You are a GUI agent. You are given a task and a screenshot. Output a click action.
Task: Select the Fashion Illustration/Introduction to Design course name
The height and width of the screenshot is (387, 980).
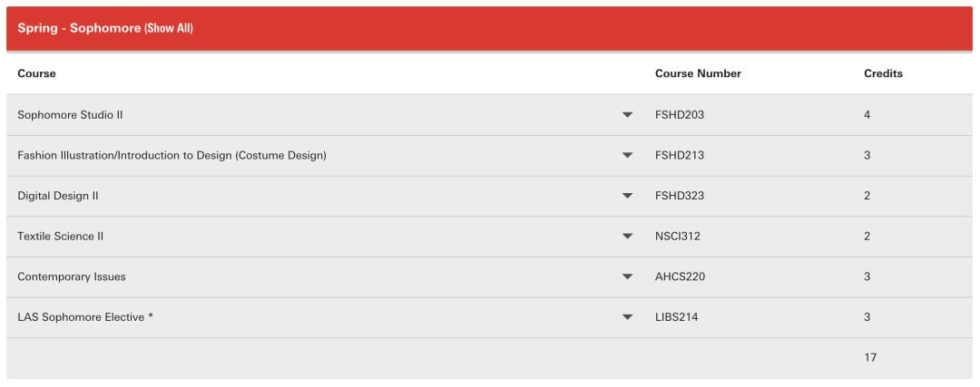tap(171, 156)
